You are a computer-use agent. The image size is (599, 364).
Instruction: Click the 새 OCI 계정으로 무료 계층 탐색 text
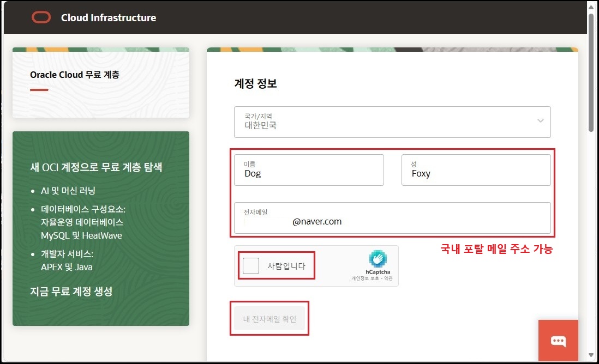96,167
